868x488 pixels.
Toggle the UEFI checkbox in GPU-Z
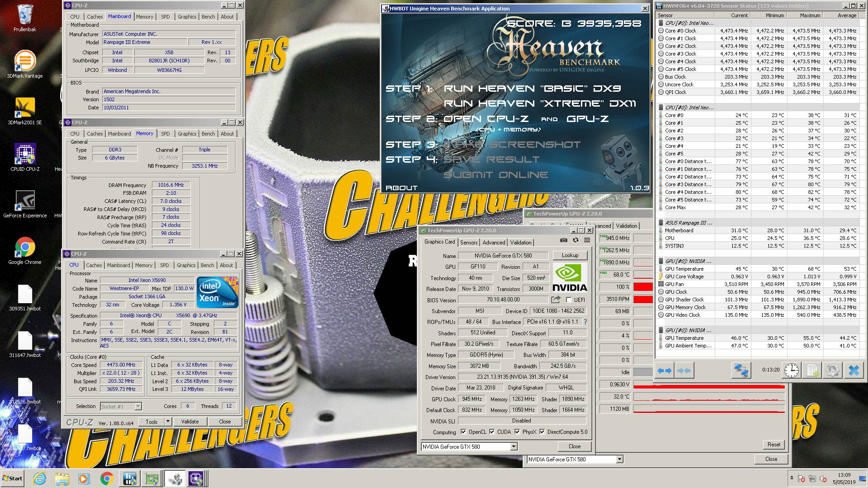pyautogui.click(x=569, y=300)
